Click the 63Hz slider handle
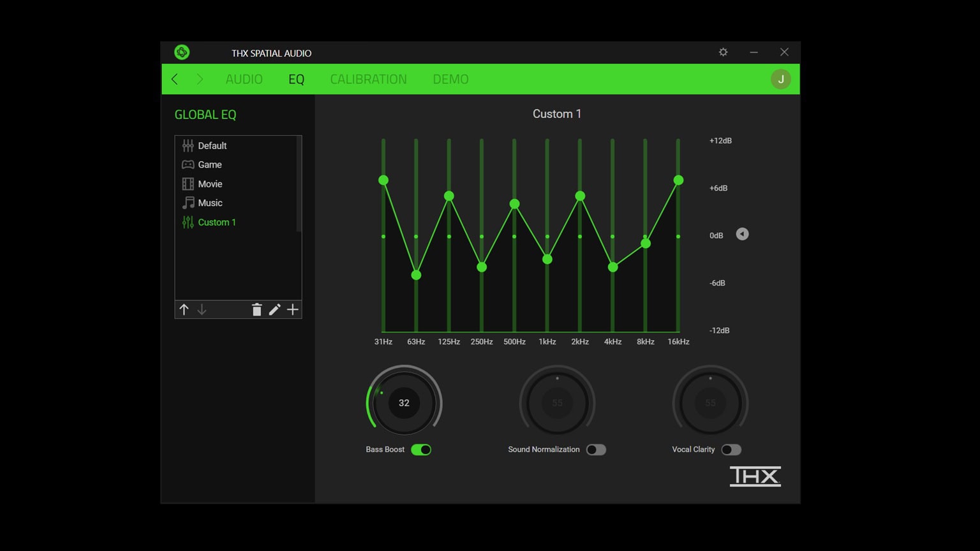 tap(416, 275)
